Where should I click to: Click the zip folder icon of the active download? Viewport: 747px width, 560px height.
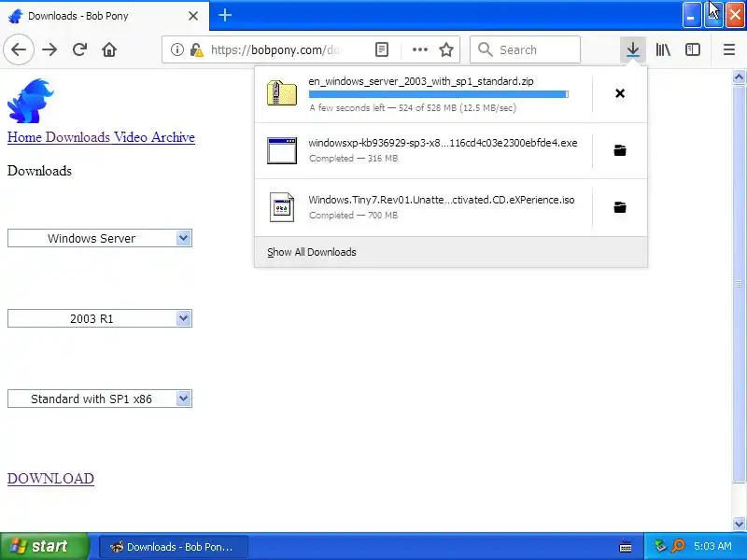282,92
